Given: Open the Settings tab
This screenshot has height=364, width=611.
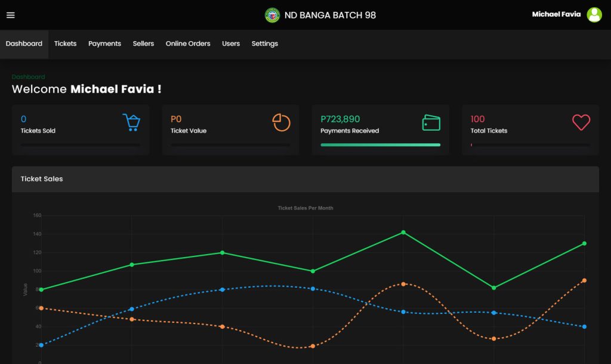Looking at the screenshot, I should [x=264, y=44].
